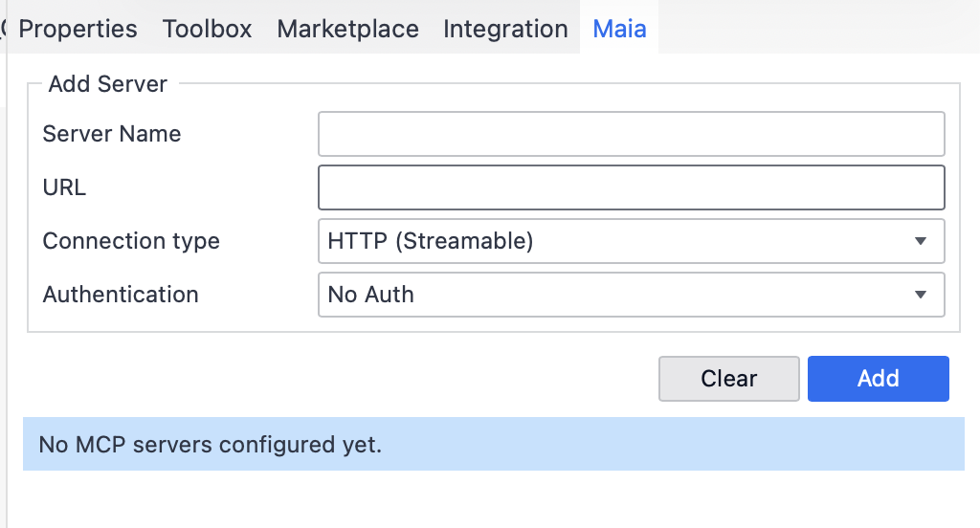Focus the Server Name input field
The width and height of the screenshot is (980, 528).
coord(631,134)
